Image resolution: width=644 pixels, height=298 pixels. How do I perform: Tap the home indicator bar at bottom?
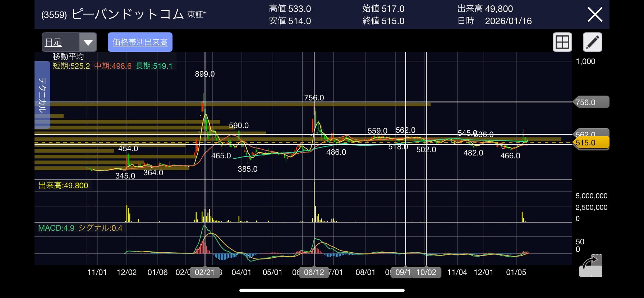pos(322,290)
